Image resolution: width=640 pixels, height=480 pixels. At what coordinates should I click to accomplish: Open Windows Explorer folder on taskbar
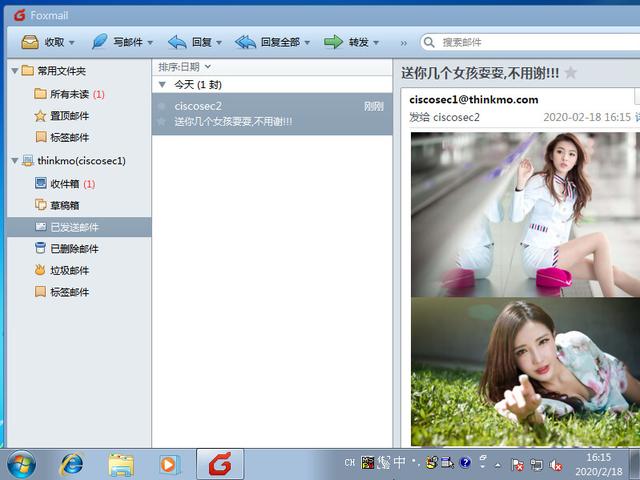tap(121, 465)
